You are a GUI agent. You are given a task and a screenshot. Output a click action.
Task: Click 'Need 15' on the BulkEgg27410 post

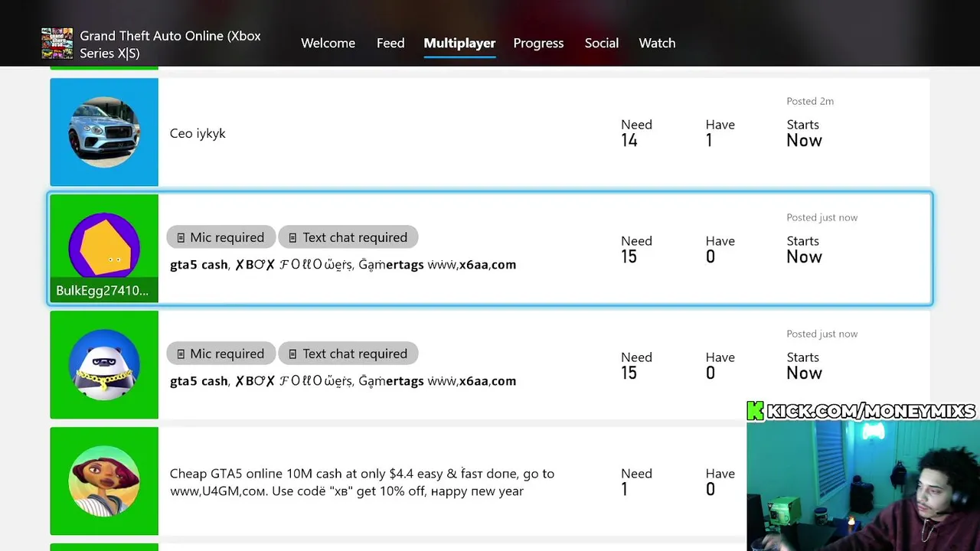pos(636,249)
